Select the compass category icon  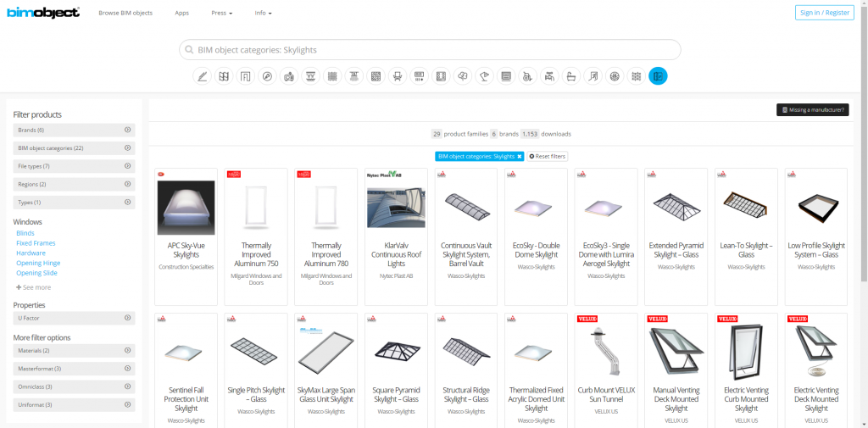[x=267, y=76]
